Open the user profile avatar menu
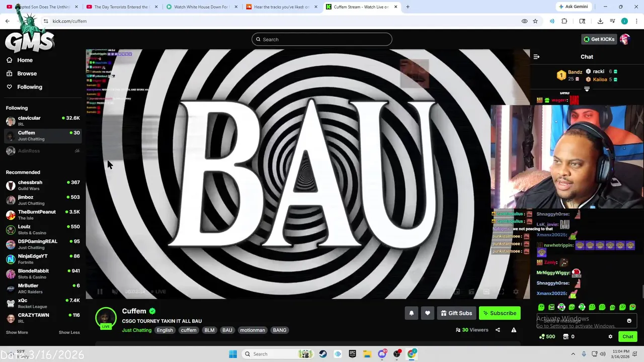644x362 pixels. click(x=625, y=39)
